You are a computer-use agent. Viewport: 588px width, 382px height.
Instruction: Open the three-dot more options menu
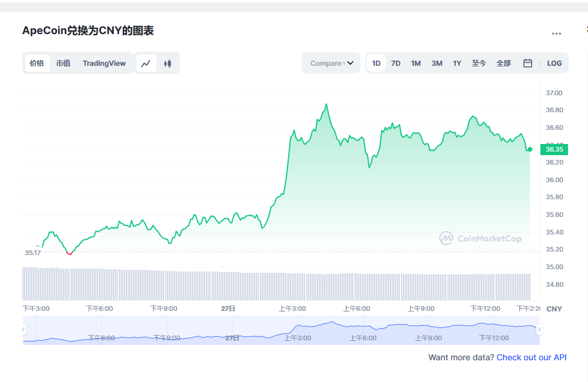point(556,33)
